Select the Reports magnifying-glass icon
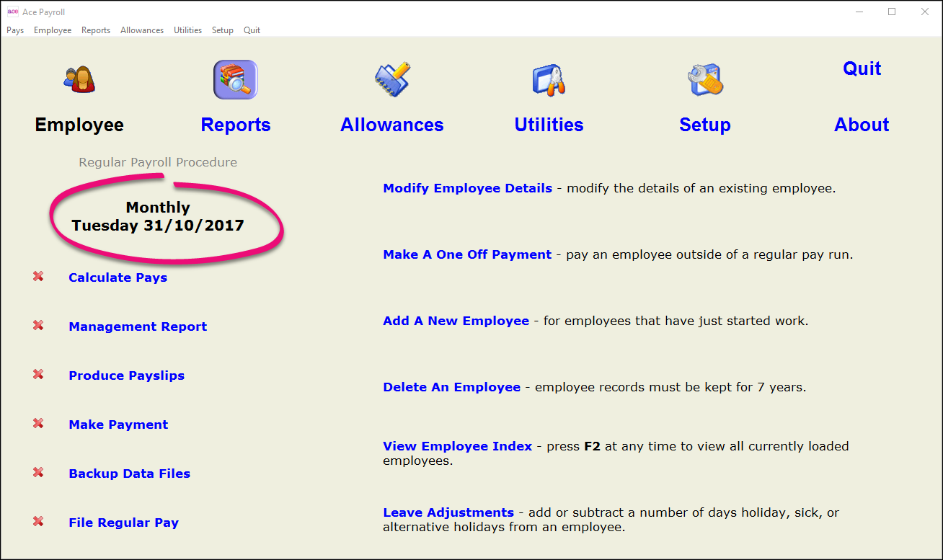Screen dimensions: 943x560 [x=235, y=79]
